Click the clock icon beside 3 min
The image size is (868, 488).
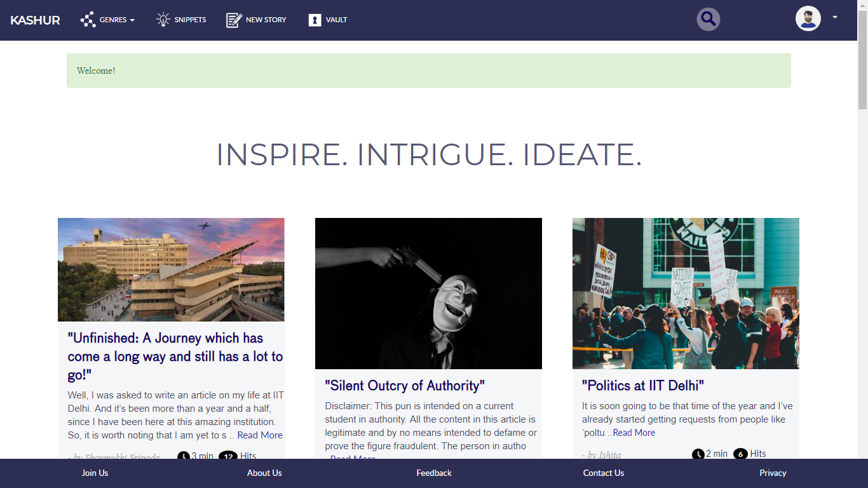coord(183,456)
